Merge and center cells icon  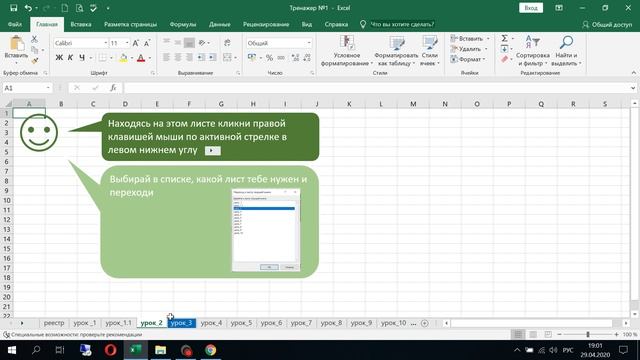coord(227,58)
